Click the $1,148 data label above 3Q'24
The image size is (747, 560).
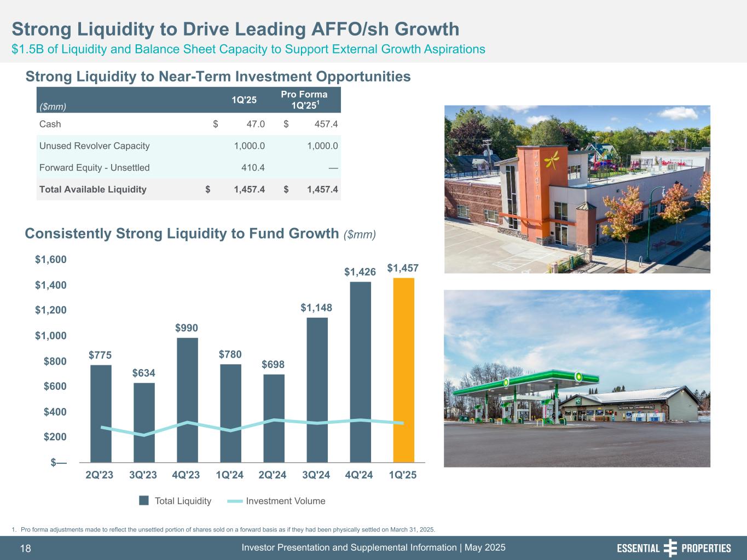(x=316, y=308)
